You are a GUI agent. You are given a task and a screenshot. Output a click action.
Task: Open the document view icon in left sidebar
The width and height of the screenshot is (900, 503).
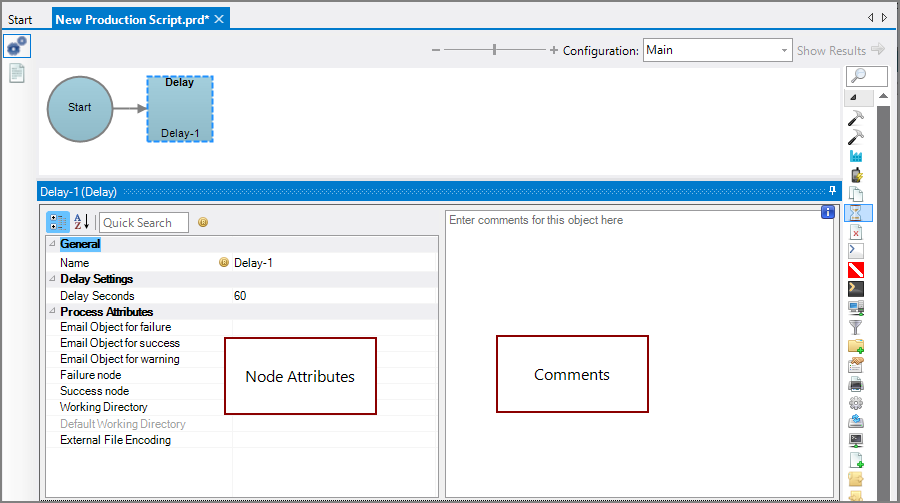[x=17, y=73]
